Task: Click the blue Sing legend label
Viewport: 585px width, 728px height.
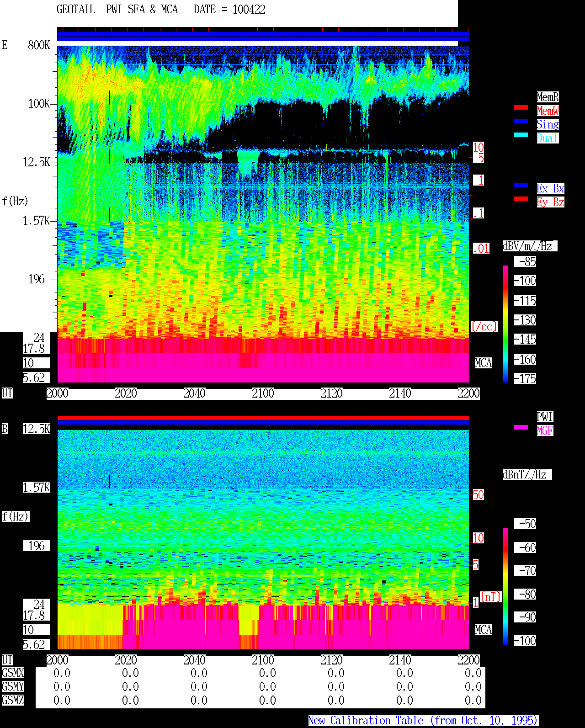Action: pyautogui.click(x=548, y=124)
